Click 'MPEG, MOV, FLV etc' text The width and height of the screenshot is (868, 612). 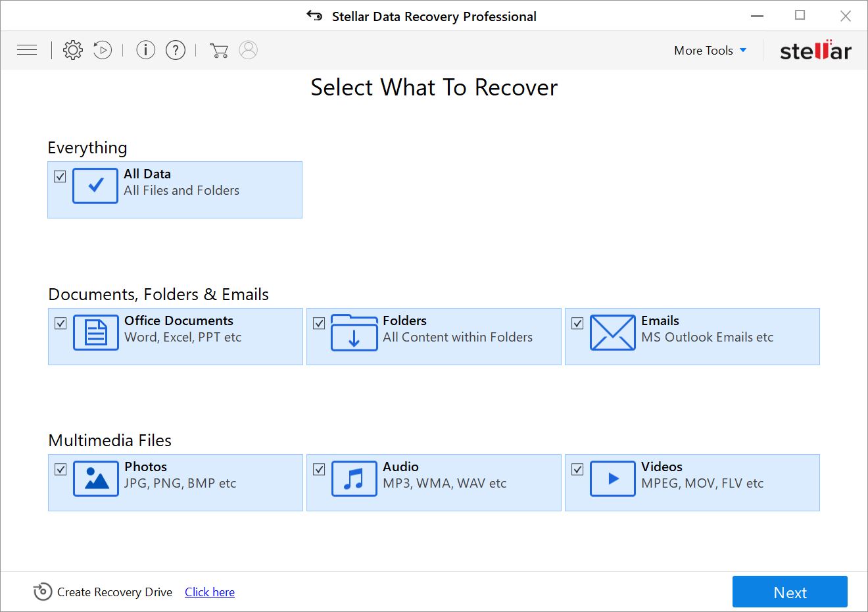[x=702, y=483]
